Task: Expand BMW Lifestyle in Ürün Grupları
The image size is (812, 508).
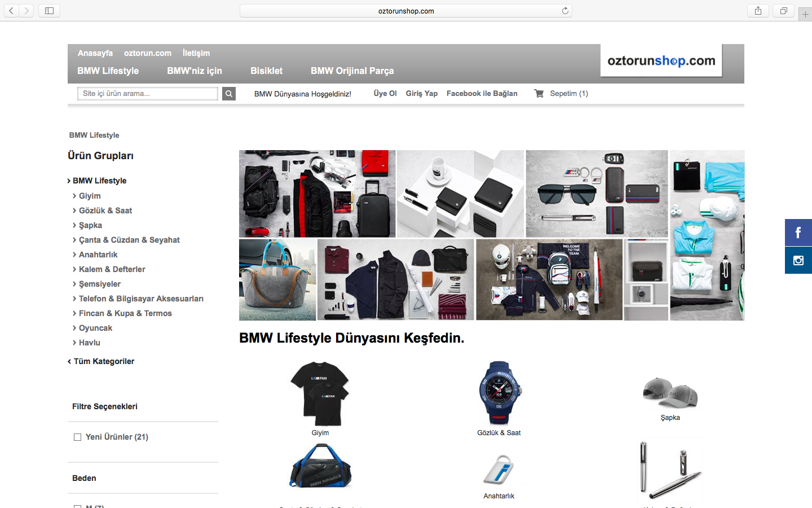Action: tap(99, 181)
